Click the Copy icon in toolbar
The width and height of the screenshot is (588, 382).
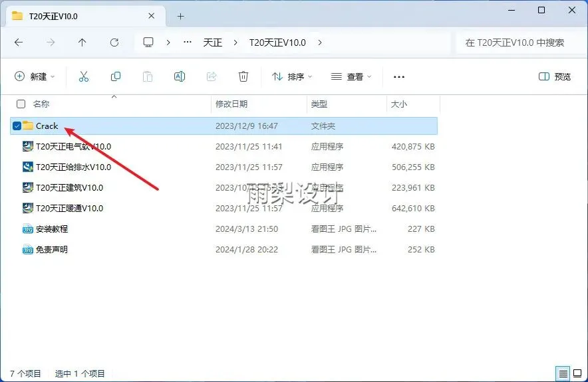[x=116, y=77]
